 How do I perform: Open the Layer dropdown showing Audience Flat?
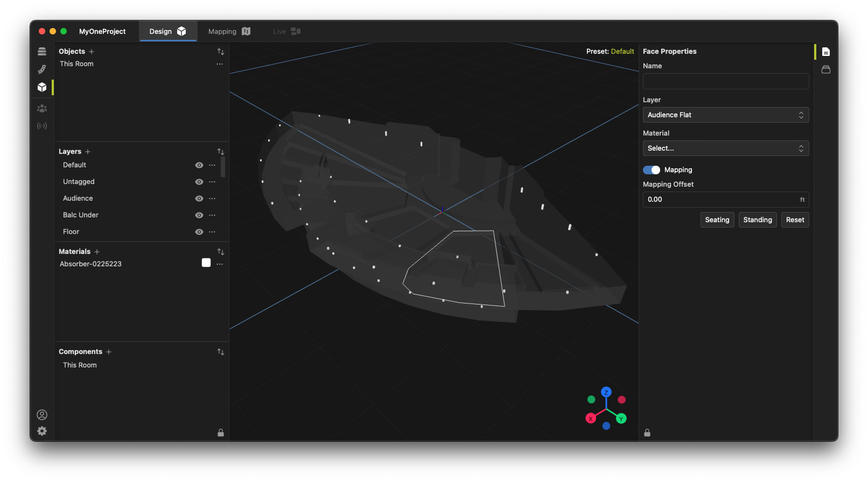(725, 115)
